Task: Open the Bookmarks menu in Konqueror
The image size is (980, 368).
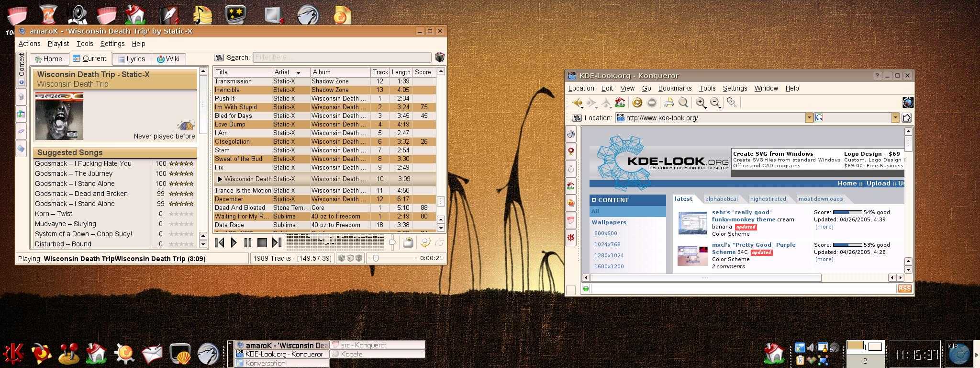Action: click(675, 88)
